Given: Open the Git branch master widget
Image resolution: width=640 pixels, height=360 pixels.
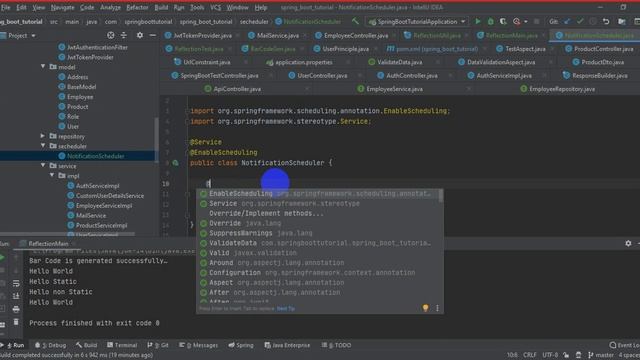Looking at the screenshot, I should point(600,355).
